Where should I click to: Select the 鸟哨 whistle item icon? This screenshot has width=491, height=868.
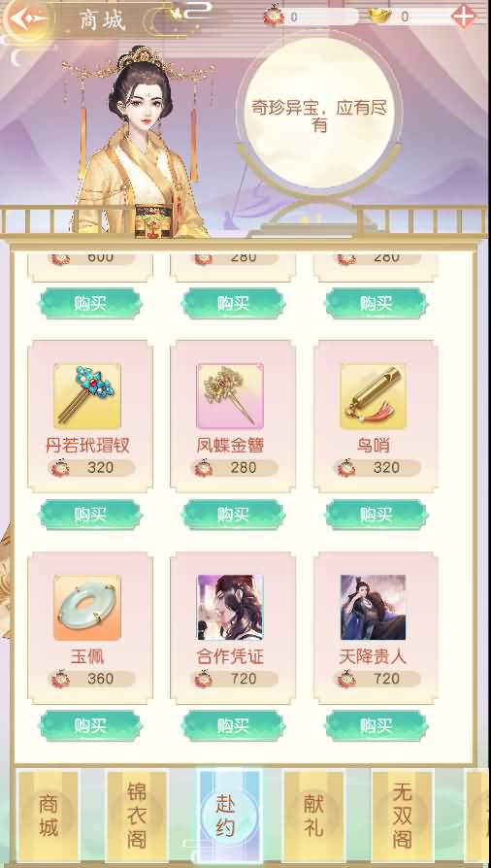373,396
